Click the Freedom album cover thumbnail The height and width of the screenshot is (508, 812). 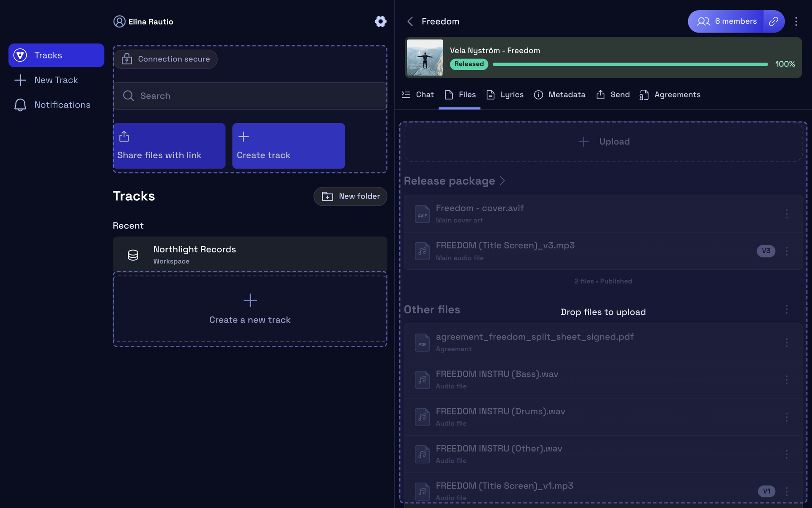tap(425, 58)
